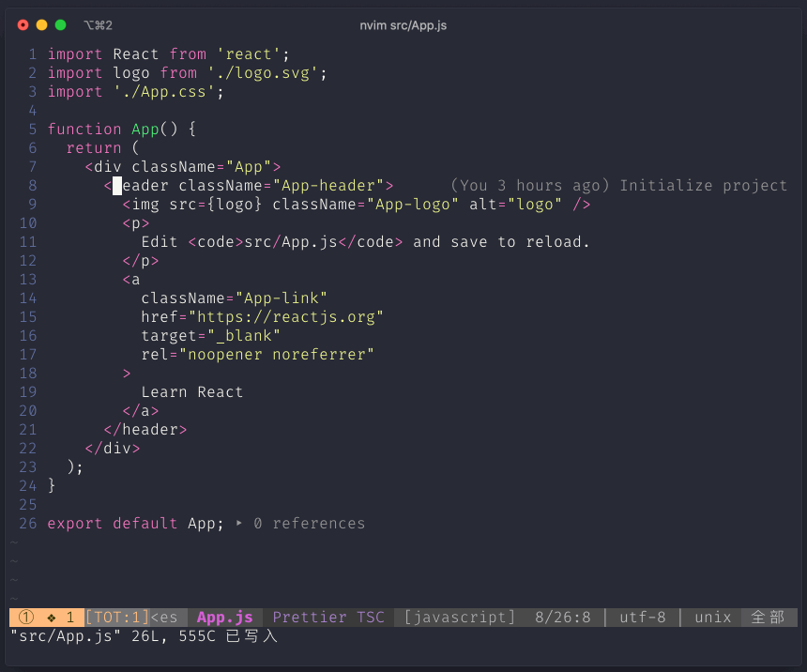Click the references triangle marker after export line
Viewport: 807px width, 672px height.
pos(238,523)
